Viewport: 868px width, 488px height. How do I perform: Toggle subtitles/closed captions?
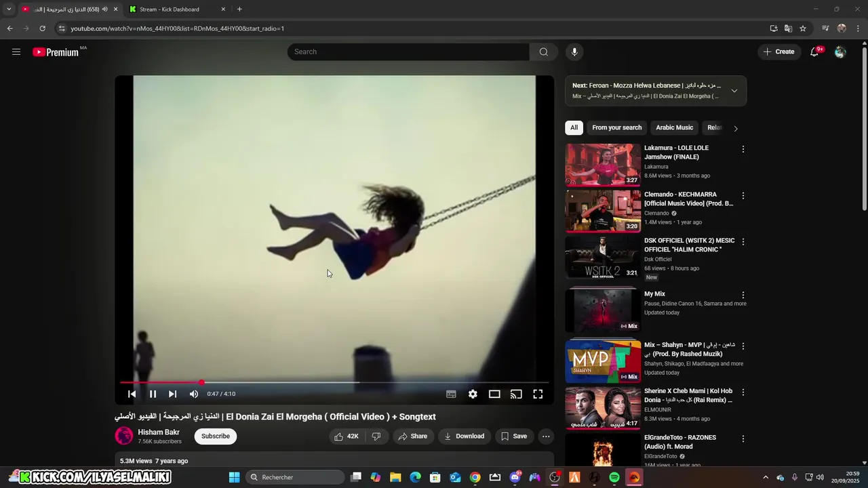[451, 394]
